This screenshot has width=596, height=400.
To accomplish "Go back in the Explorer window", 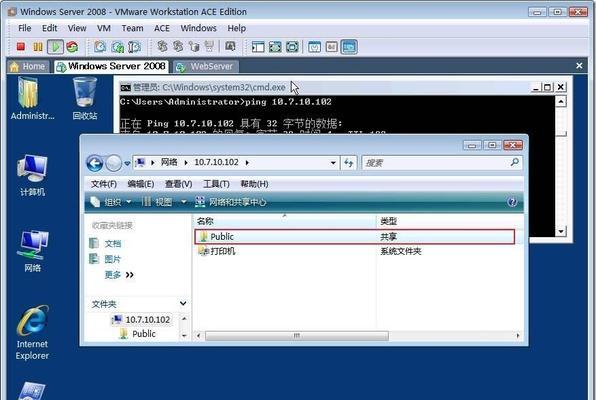I will [94, 163].
